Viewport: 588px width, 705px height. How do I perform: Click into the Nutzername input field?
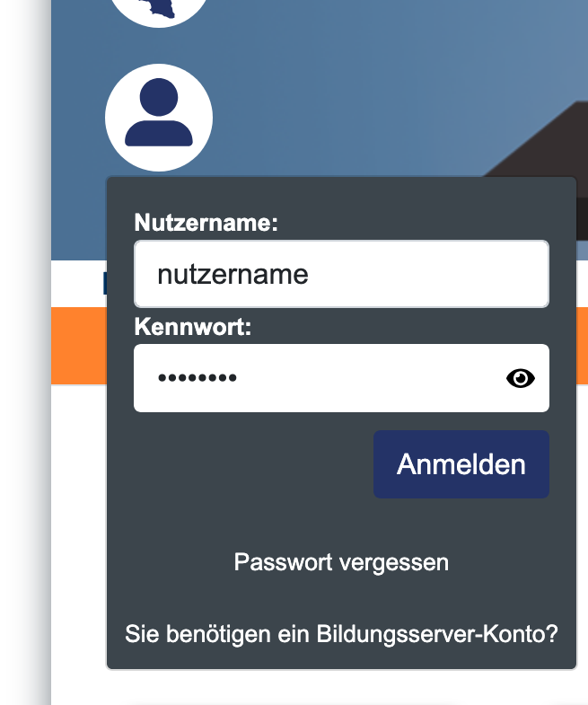[x=341, y=274]
